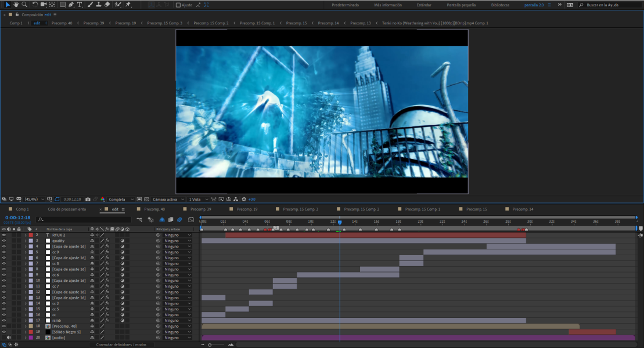Hide the quality layer
This screenshot has height=348, width=644.
[x=4, y=241]
